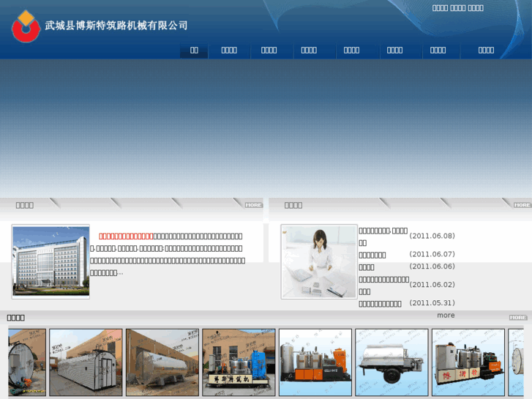Open news headline dated 2011.06.02
This screenshot has height=399, width=532.
pos(384,286)
